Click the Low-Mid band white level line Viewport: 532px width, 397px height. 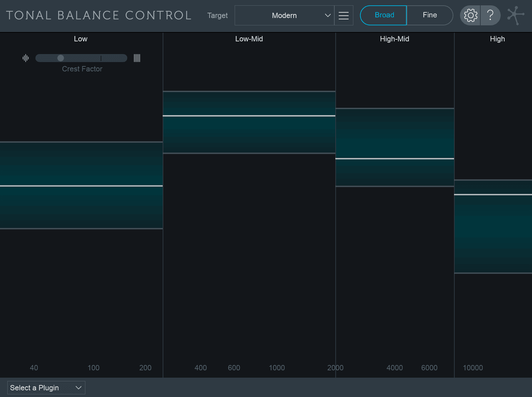(249, 116)
